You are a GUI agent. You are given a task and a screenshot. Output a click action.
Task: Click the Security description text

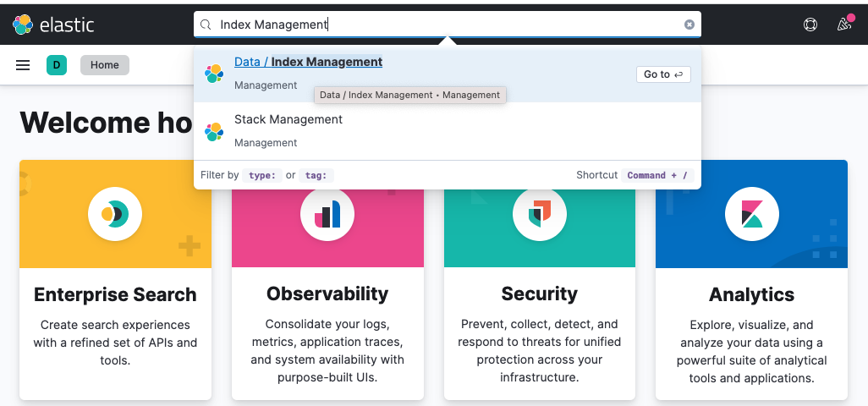coord(540,351)
